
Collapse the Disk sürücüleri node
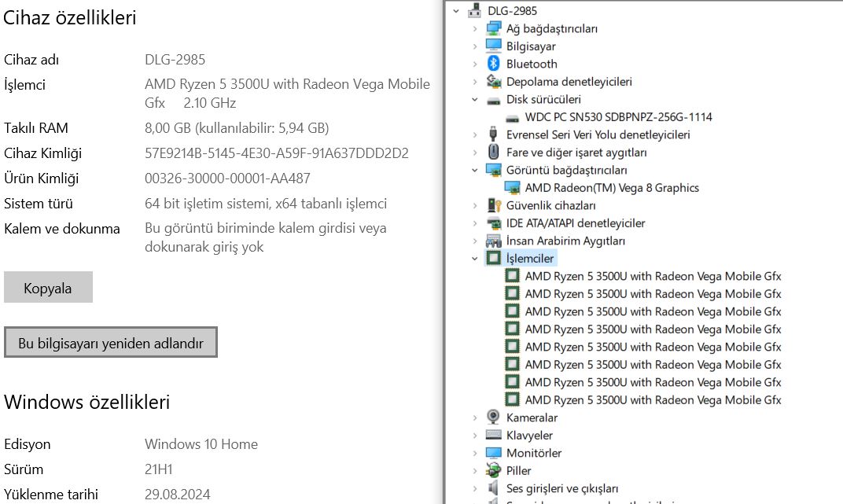tap(475, 99)
